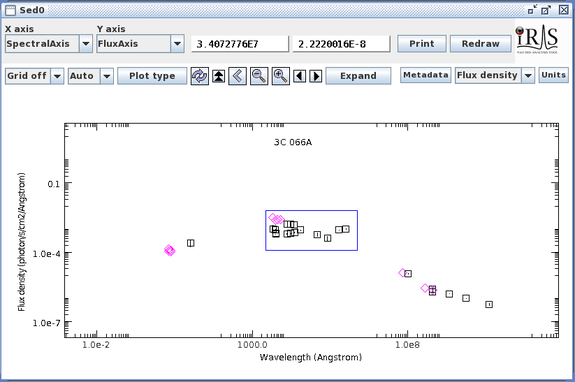This screenshot has height=382, width=575.
Task: Click the Redraw button
Action: [x=480, y=44]
